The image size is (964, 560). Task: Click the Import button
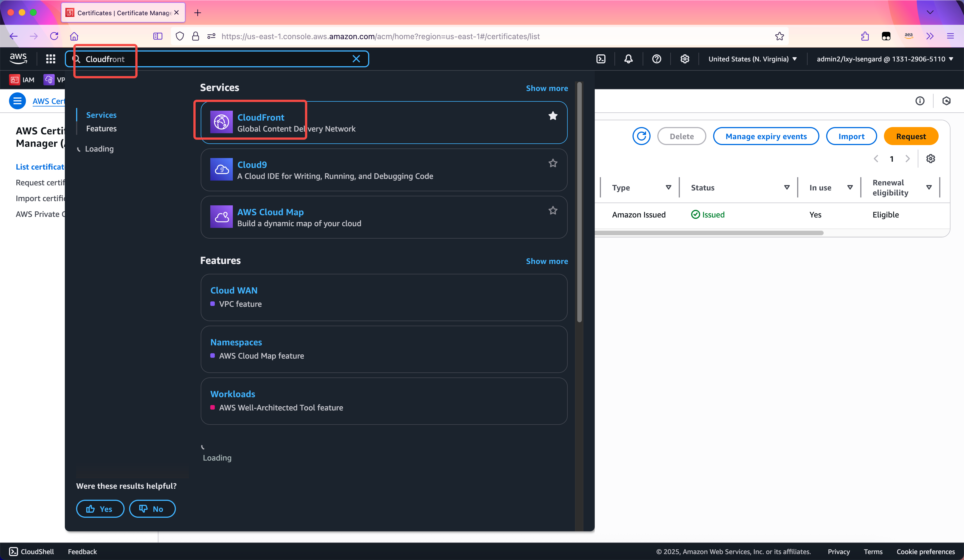851,136
